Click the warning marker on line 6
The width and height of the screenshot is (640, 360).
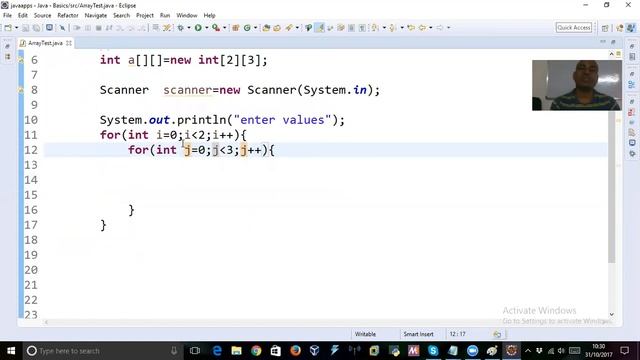(x=21, y=60)
